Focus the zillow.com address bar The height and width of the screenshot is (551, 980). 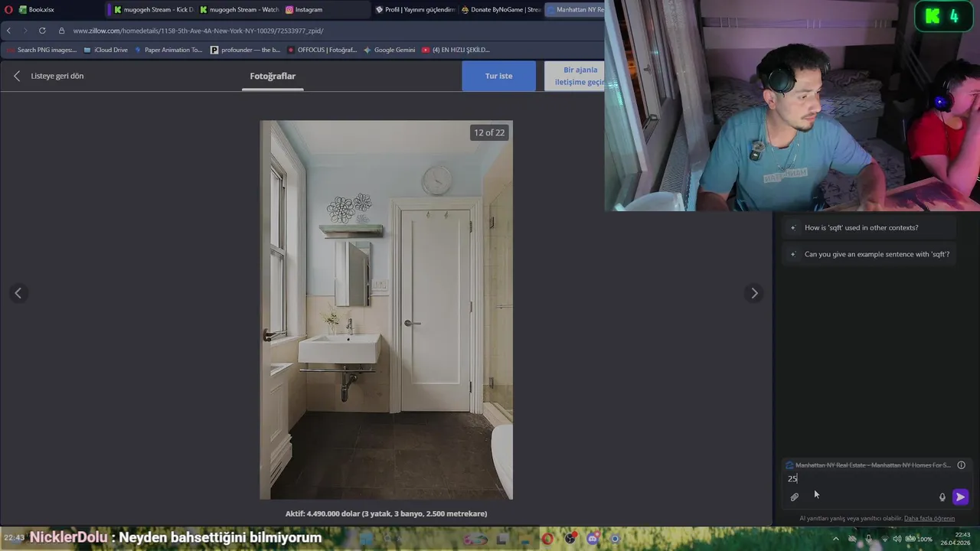point(198,31)
